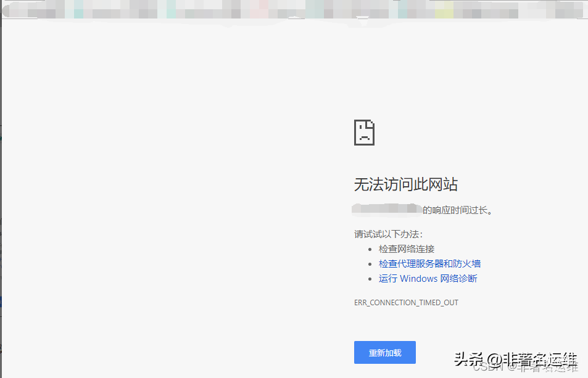The height and width of the screenshot is (378, 588).
Task: Select the ERR_CONNECTION_TIMED_OUT error code
Action: (x=406, y=302)
